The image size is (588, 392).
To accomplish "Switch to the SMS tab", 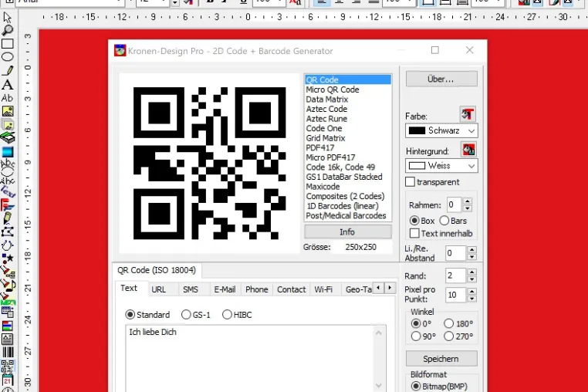I will (x=191, y=289).
